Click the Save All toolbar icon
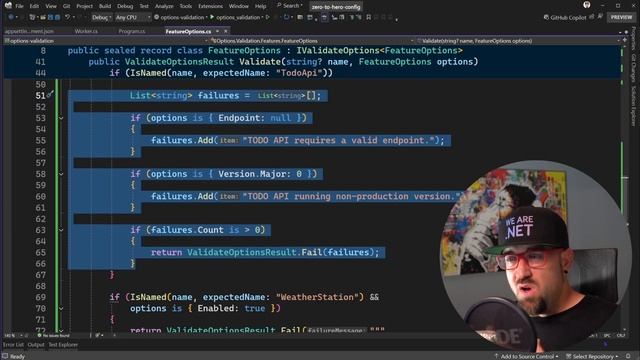The height and width of the screenshot is (360, 640). [x=57, y=17]
